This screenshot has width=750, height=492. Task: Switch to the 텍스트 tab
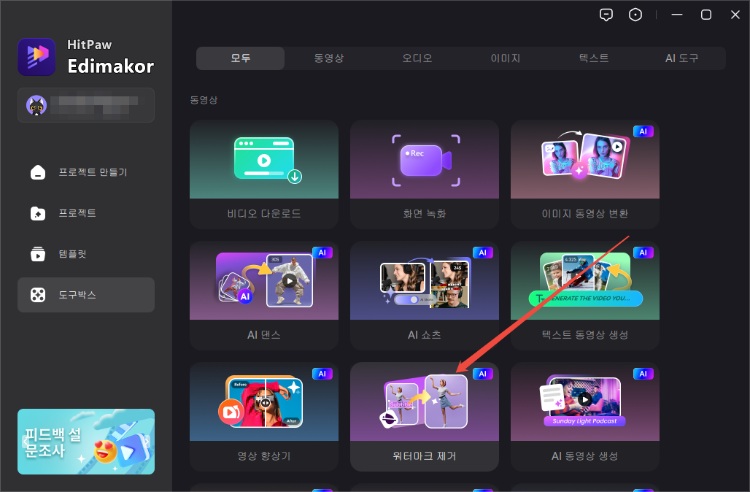click(x=594, y=58)
